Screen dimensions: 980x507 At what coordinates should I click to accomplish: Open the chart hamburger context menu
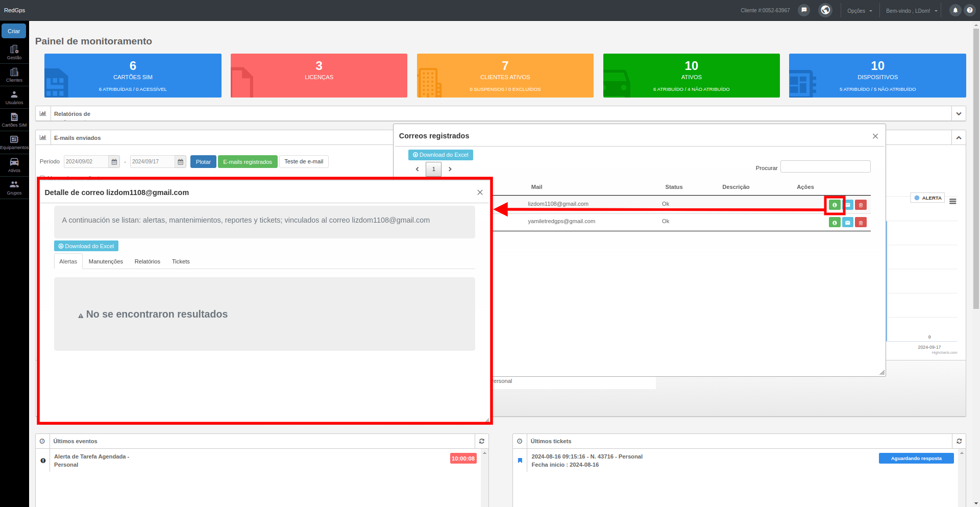point(953,201)
